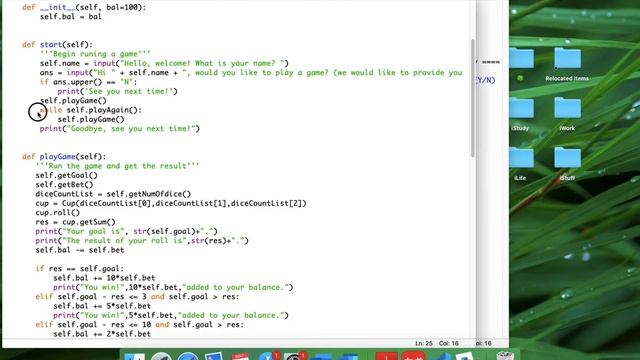640x360 pixels.
Task: Click 'while self.playAgain():' line
Action: click(91, 110)
